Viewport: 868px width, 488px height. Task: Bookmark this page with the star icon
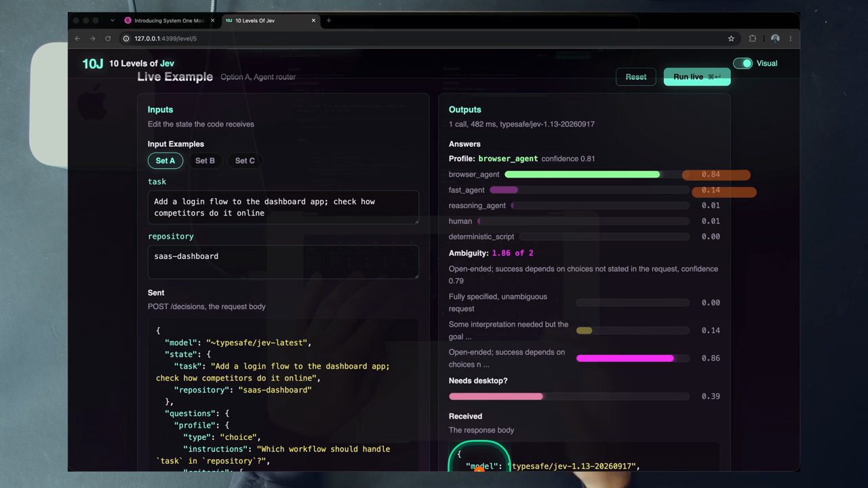(x=731, y=39)
